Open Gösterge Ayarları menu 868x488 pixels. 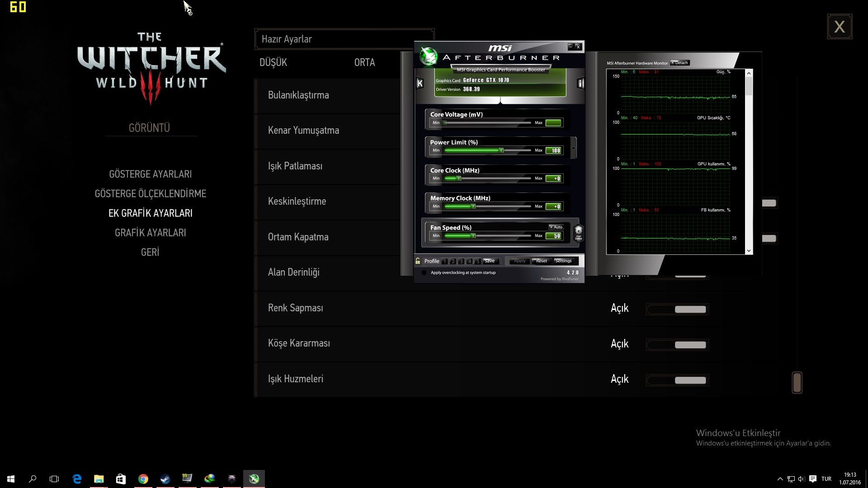[150, 174]
